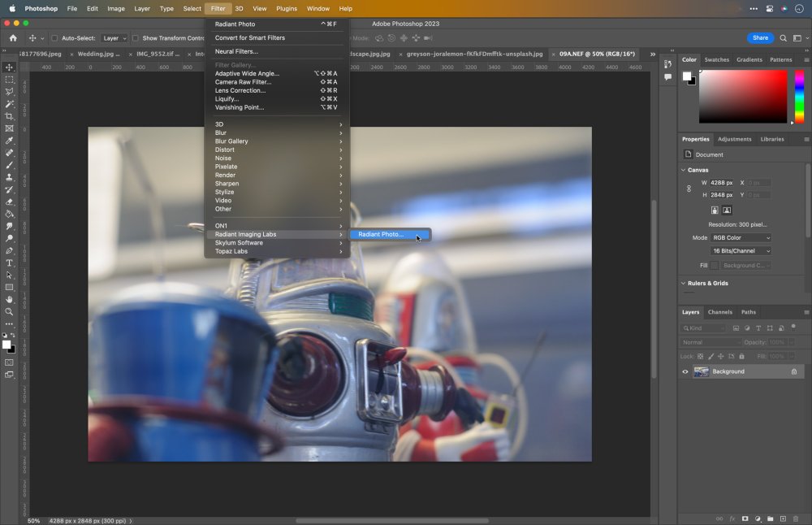Collapse the Canvas section
The image size is (812, 525).
point(683,170)
